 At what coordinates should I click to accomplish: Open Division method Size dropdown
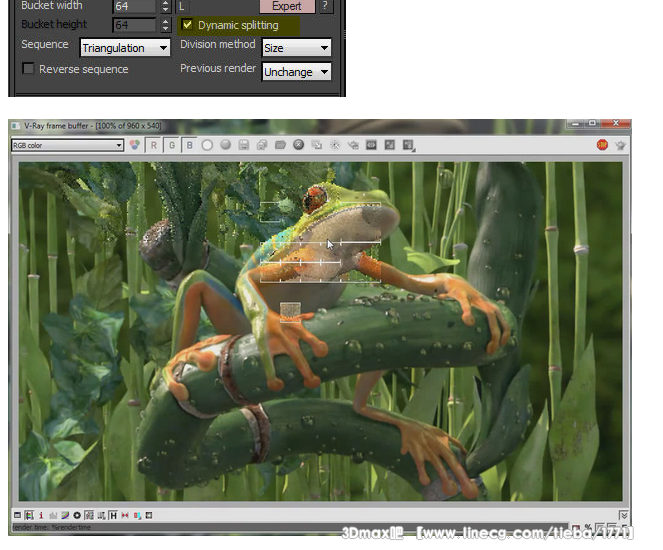point(296,48)
